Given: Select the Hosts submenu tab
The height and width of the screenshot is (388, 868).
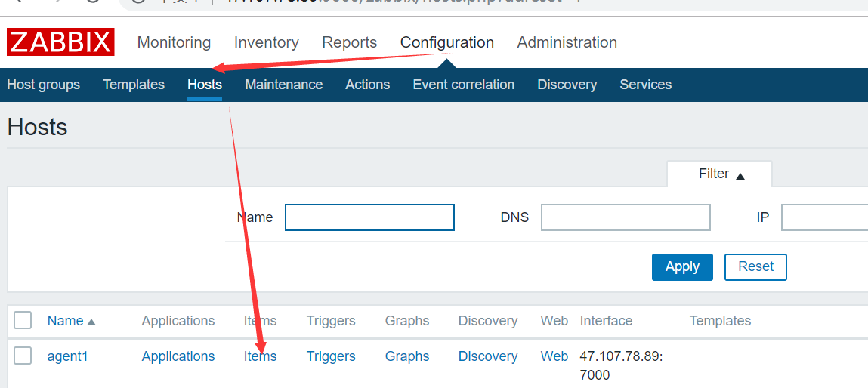Looking at the screenshot, I should point(205,85).
